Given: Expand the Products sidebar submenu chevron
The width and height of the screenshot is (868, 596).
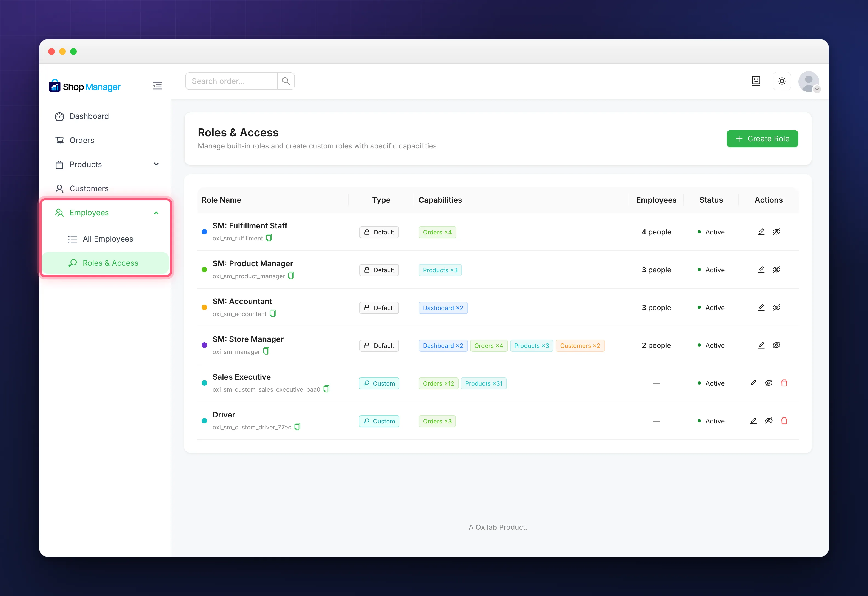Looking at the screenshot, I should pyautogui.click(x=156, y=164).
